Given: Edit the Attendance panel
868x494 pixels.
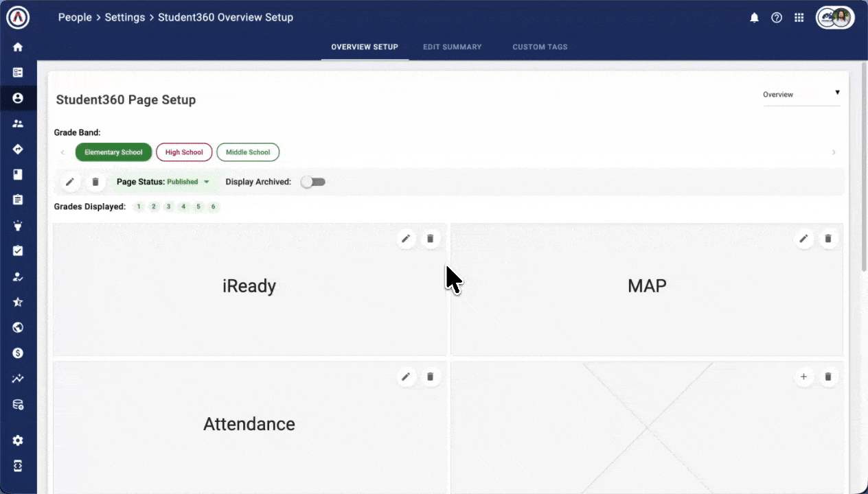Looking at the screenshot, I should tap(406, 377).
